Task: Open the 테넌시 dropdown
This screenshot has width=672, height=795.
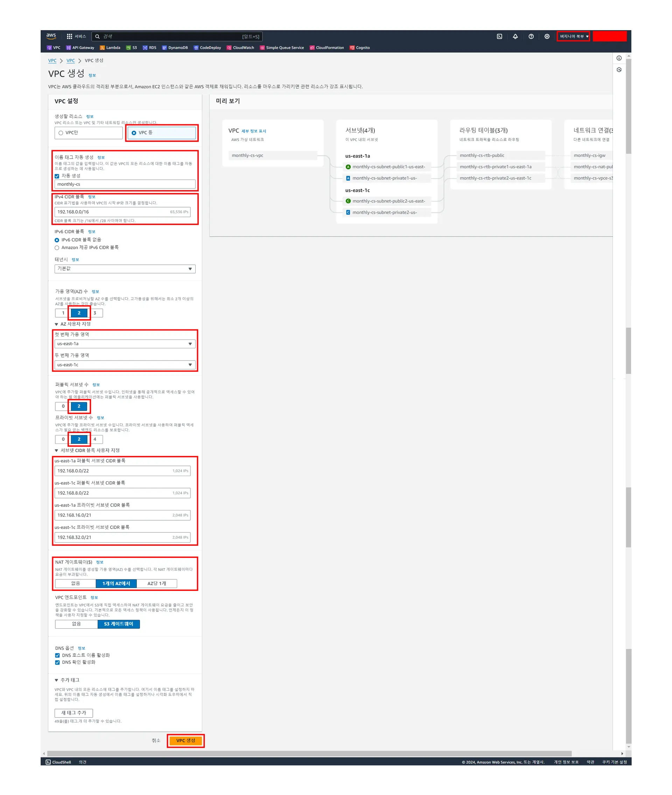Action: (x=125, y=269)
